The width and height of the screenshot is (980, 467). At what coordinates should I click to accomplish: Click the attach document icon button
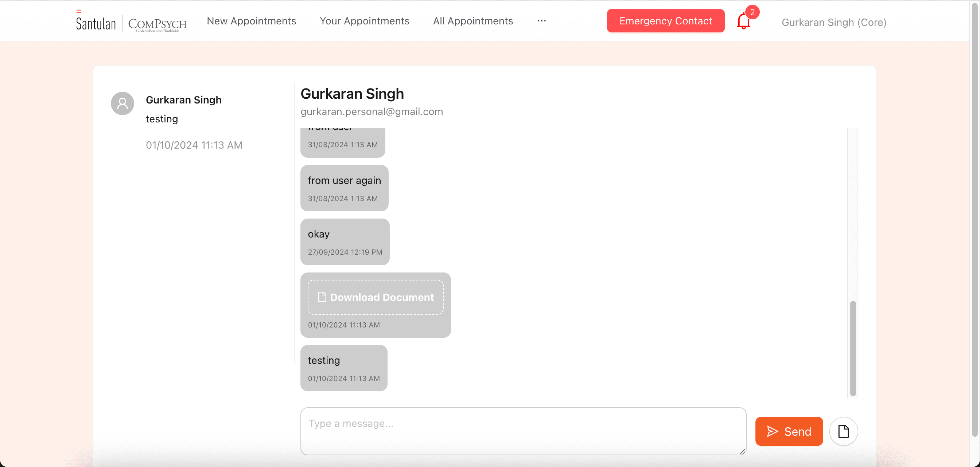tap(843, 431)
